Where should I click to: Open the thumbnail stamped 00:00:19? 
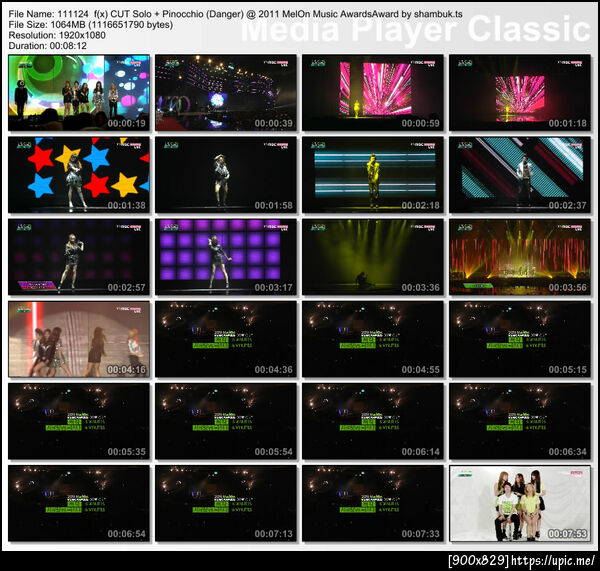coord(79,93)
